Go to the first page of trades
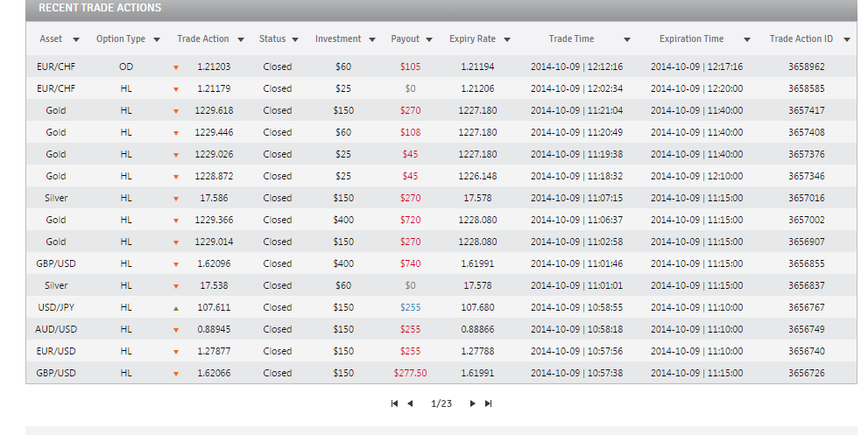This screenshot has height=435, width=868. click(x=394, y=403)
